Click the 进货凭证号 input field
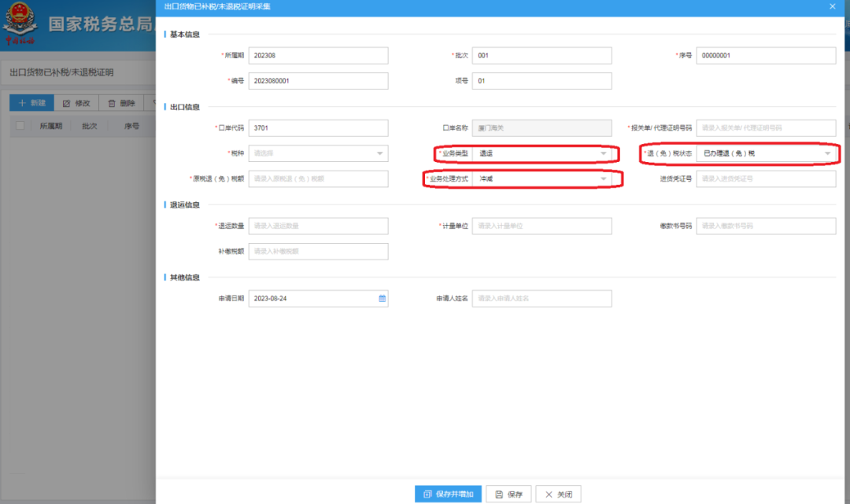This screenshot has width=850, height=504. (766, 178)
